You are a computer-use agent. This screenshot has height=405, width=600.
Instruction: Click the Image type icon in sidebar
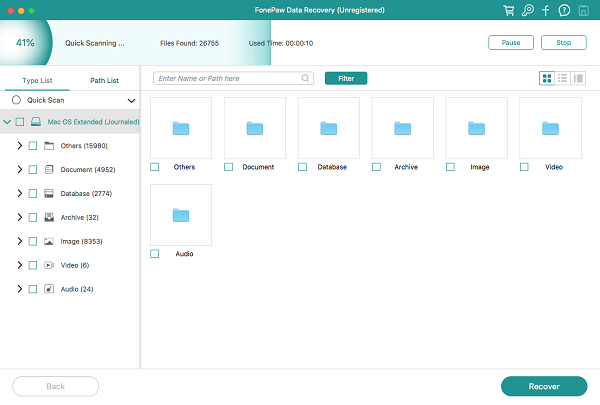click(x=49, y=241)
